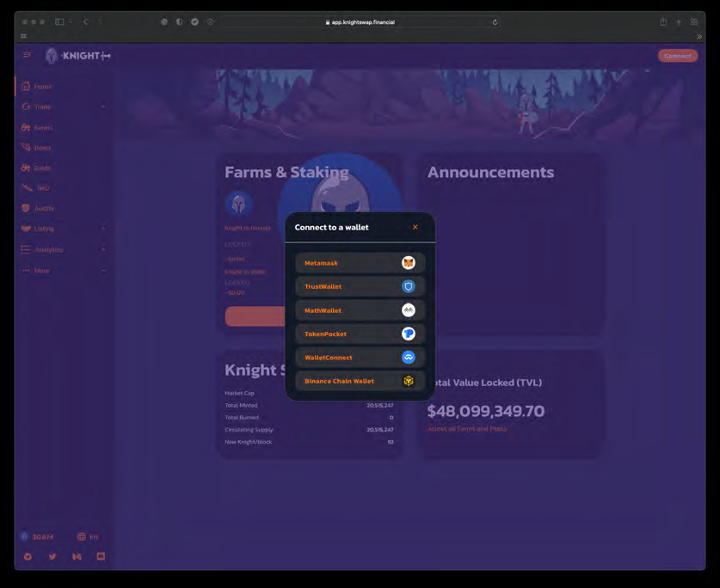The image size is (720, 588).
Task: Choose the Binance Chain Wallet option
Action: 360,381
